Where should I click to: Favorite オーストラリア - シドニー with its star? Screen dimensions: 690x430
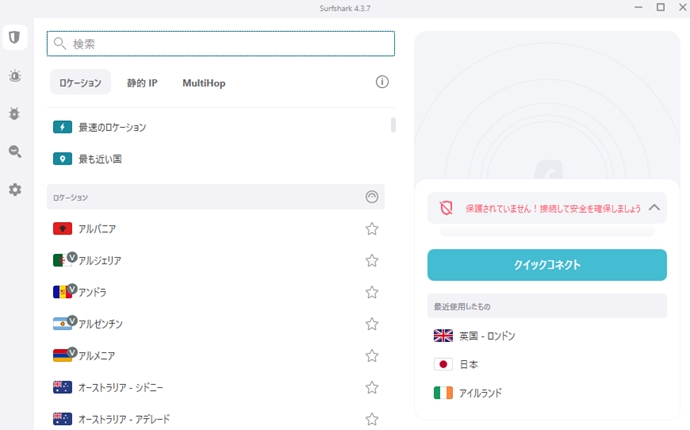pyautogui.click(x=372, y=387)
